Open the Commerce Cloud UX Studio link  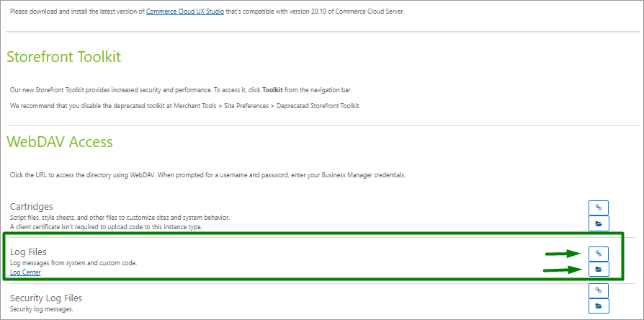pyautogui.click(x=185, y=12)
